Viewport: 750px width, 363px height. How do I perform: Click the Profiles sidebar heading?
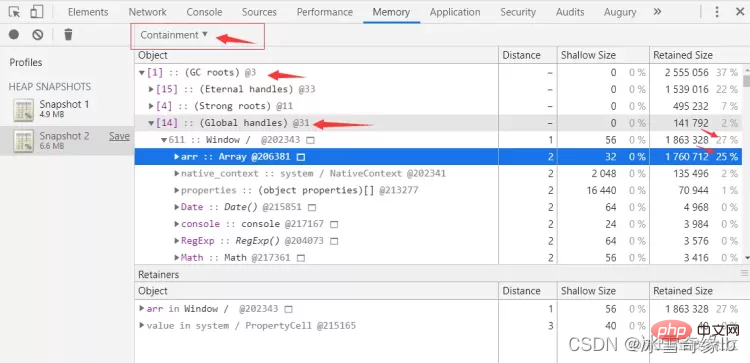coord(26,63)
